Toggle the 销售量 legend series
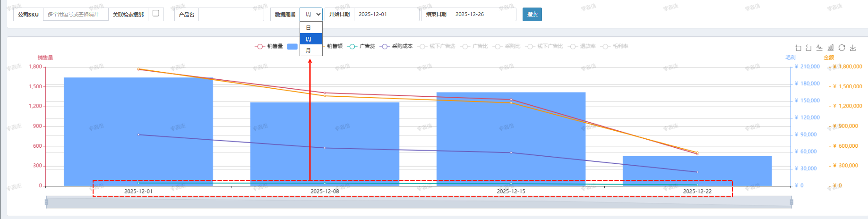Image resolution: width=868 pixels, height=219 pixels. (x=269, y=46)
